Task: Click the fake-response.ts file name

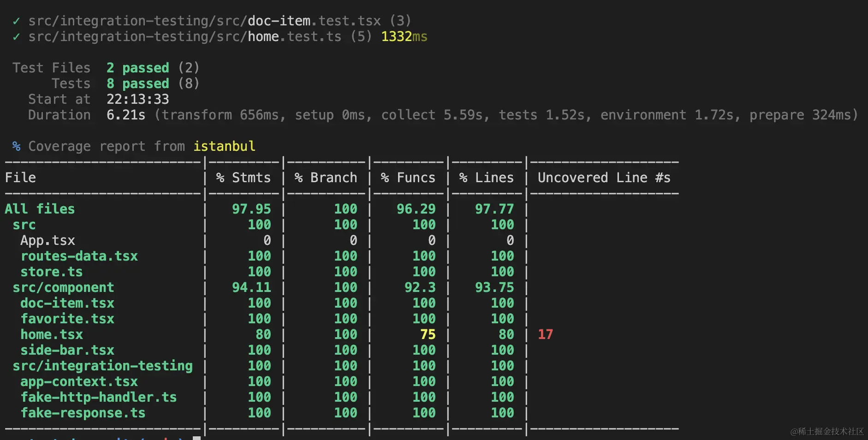Action: (83, 413)
